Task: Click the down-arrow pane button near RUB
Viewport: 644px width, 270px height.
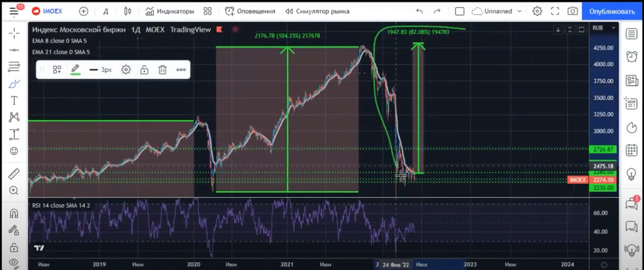Action: point(559,29)
